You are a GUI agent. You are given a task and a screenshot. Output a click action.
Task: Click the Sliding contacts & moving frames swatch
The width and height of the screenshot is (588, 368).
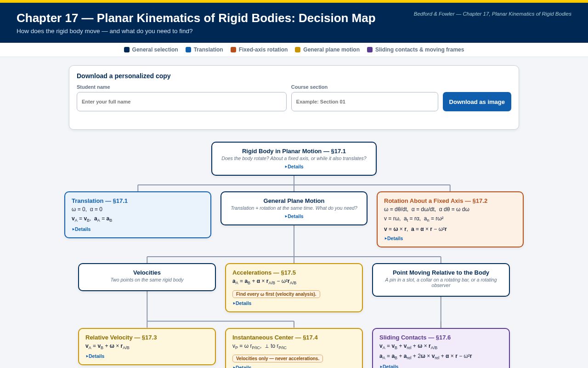tap(370, 50)
